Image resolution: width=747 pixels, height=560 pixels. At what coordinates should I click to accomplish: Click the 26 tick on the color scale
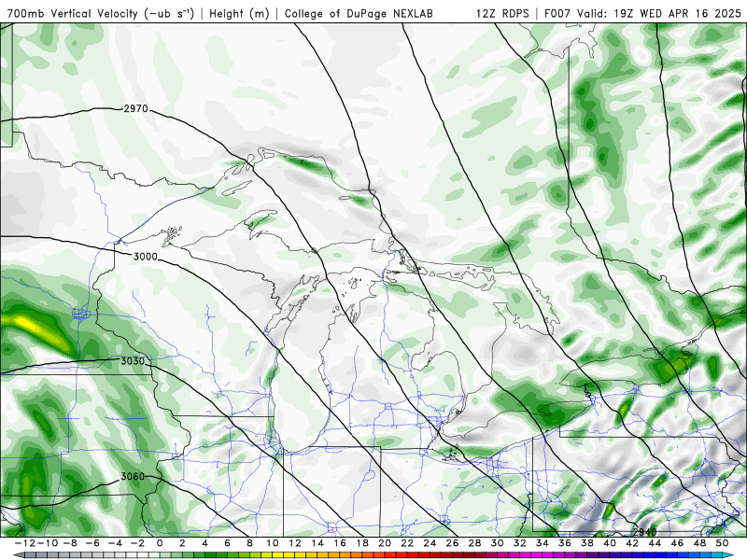point(453,543)
